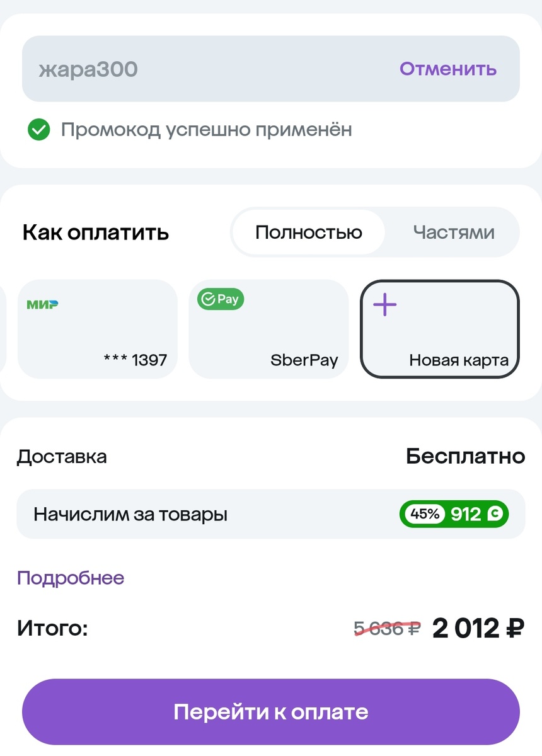
Task: Cancel promo code with Отменить
Action: coord(447,69)
